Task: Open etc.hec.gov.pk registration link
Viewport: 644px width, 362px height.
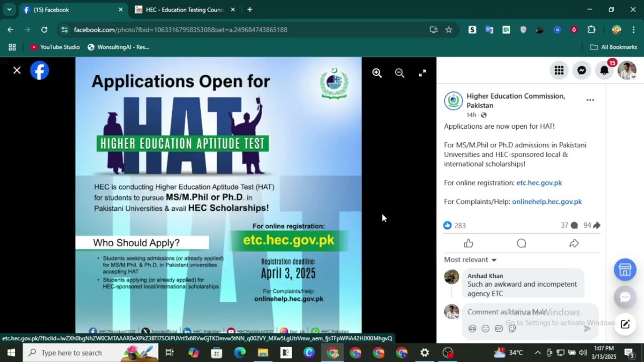Action: pos(539,183)
